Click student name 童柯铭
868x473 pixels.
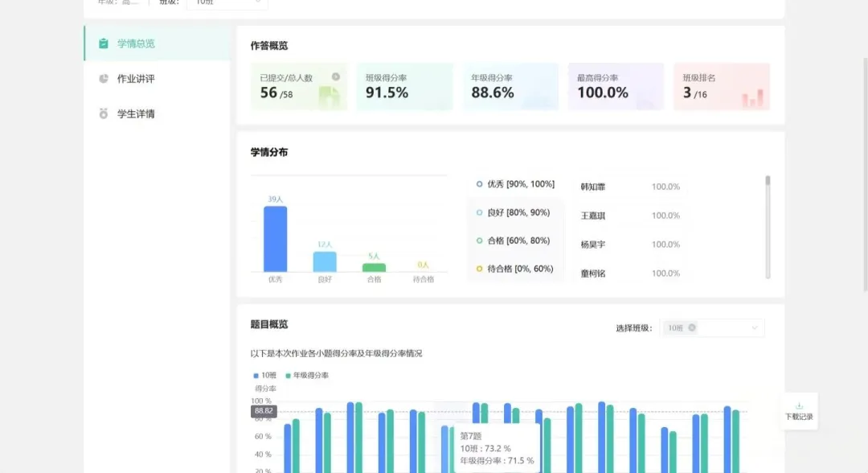coord(593,273)
